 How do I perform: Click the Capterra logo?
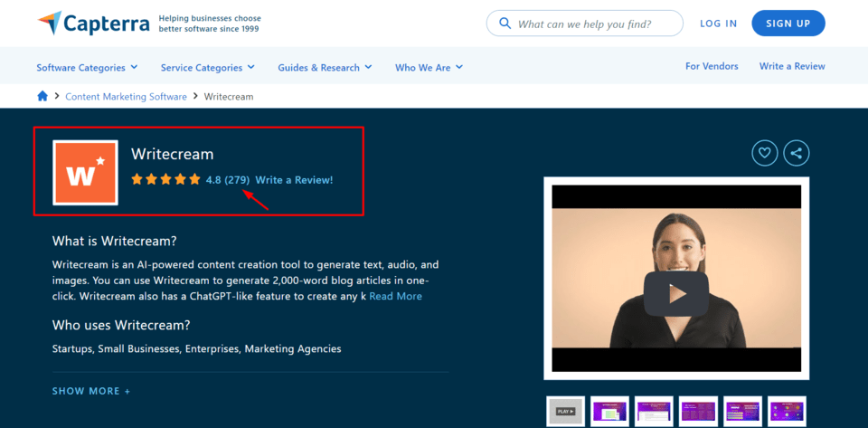click(x=93, y=24)
